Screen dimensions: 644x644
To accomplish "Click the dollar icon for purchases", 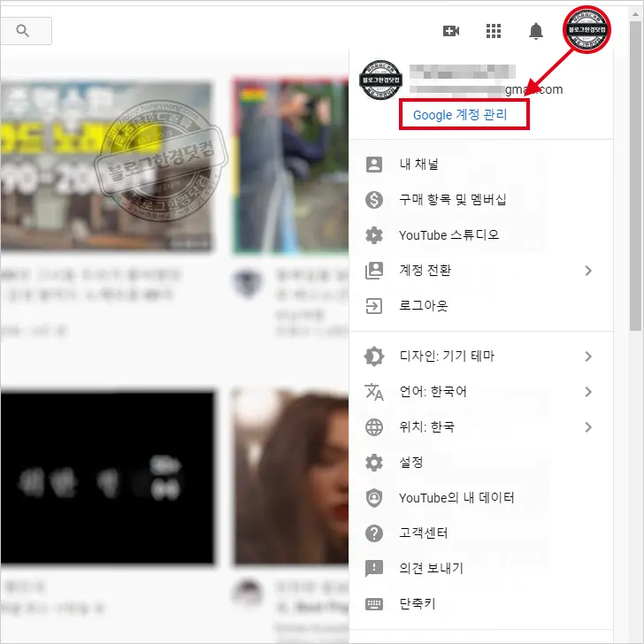I will [374, 200].
